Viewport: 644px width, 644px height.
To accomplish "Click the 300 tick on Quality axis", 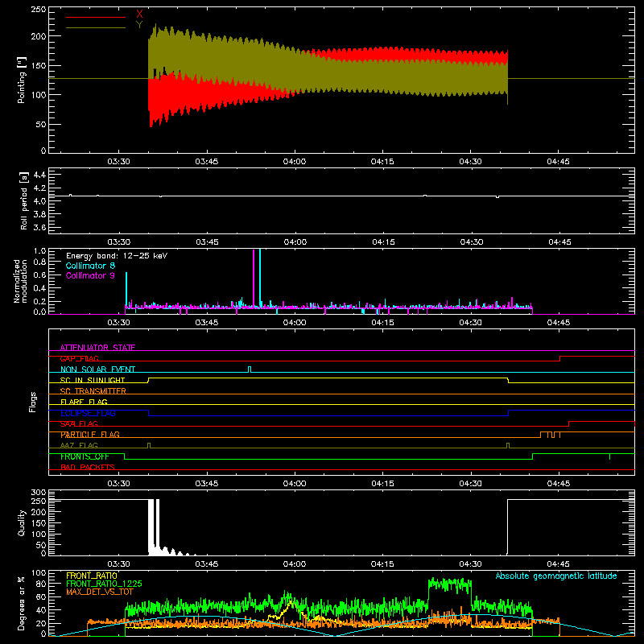I will coord(39,493).
